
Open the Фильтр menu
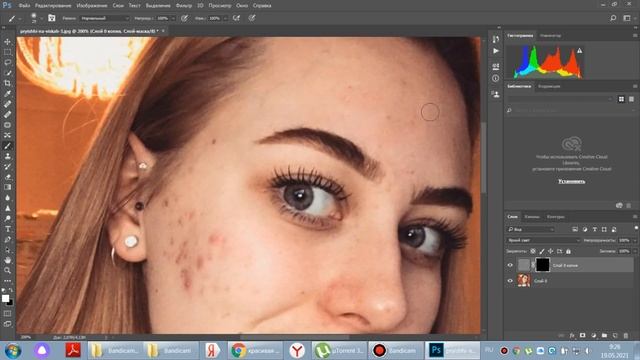184,6
